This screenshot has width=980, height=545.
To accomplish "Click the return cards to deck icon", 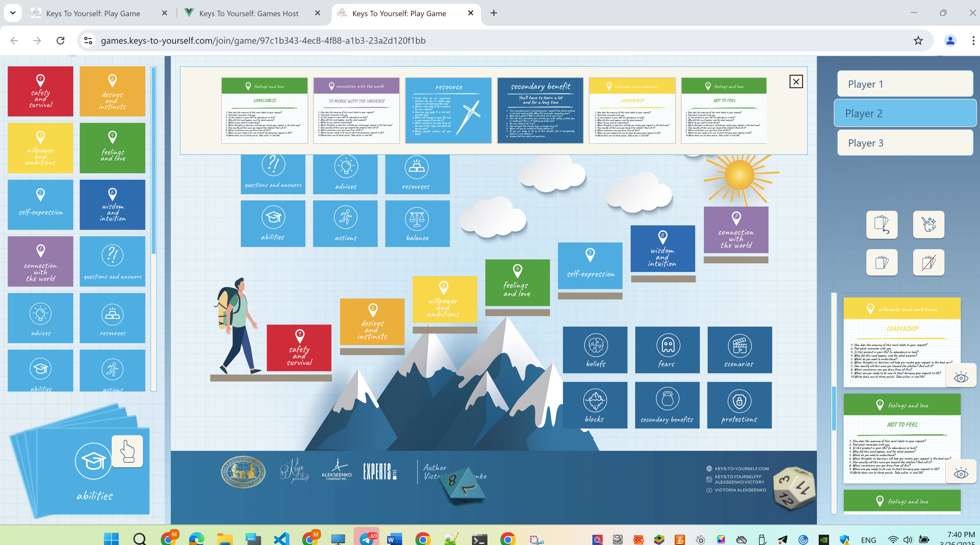I will [x=881, y=224].
